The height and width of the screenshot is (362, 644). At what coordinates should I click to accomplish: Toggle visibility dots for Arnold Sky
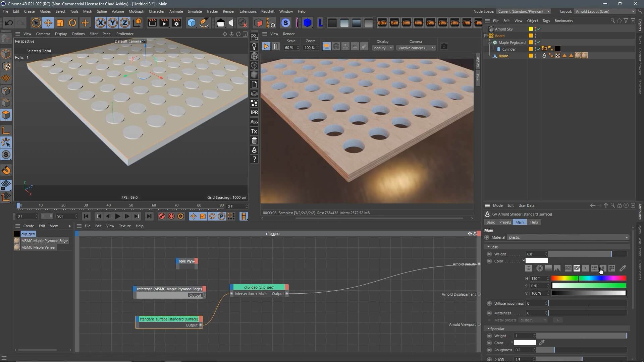point(535,29)
